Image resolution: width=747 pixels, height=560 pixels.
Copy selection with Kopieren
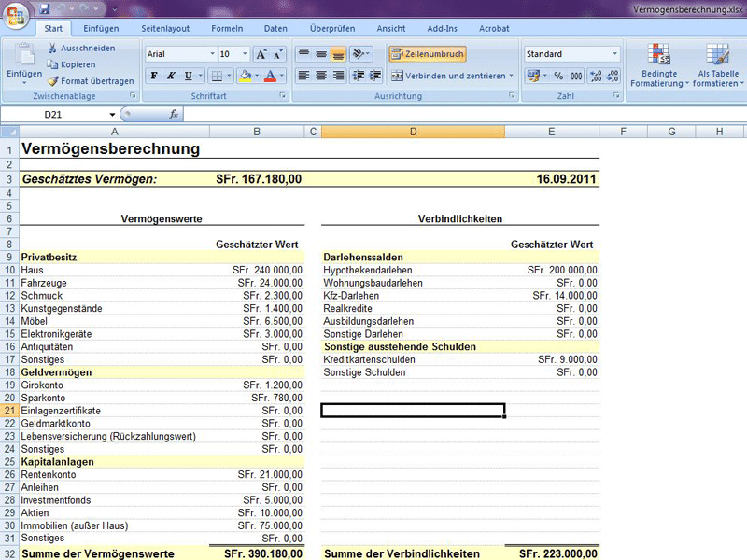point(72,64)
